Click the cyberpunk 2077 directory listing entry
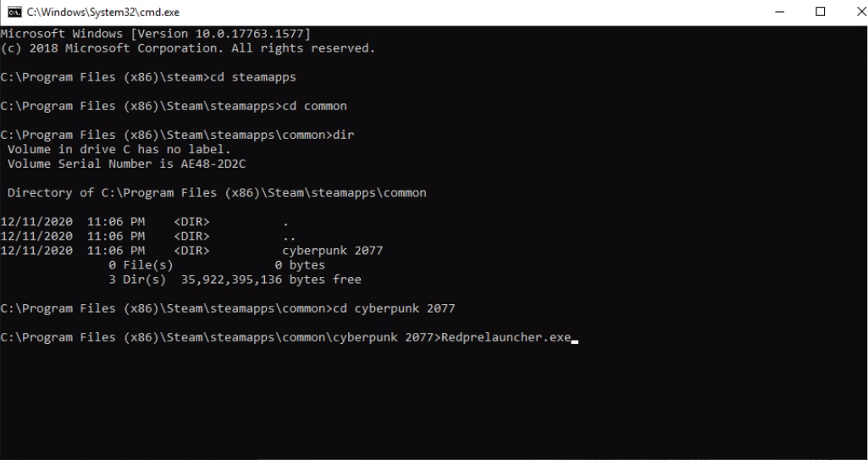 click(x=332, y=251)
